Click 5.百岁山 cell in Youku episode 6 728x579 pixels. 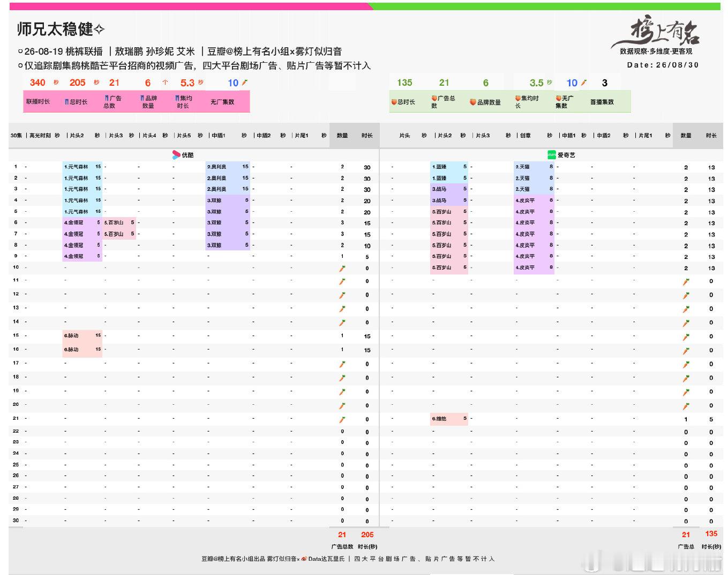click(x=119, y=222)
